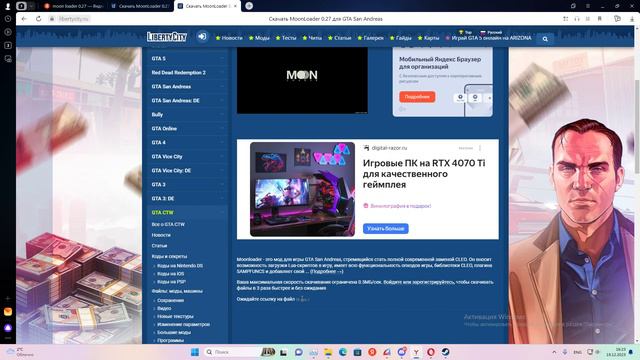Open 'Сохранения' sidebar link
This screenshot has height=360, width=640.
[x=171, y=300]
